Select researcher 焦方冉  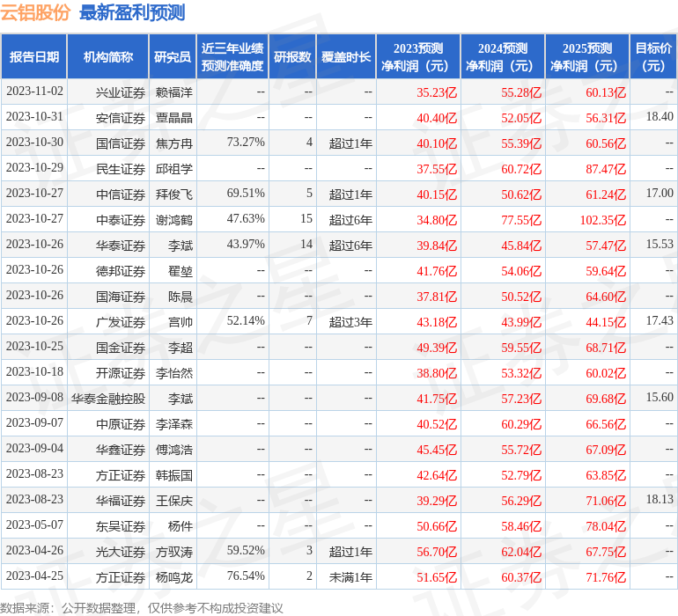pyautogui.click(x=173, y=143)
